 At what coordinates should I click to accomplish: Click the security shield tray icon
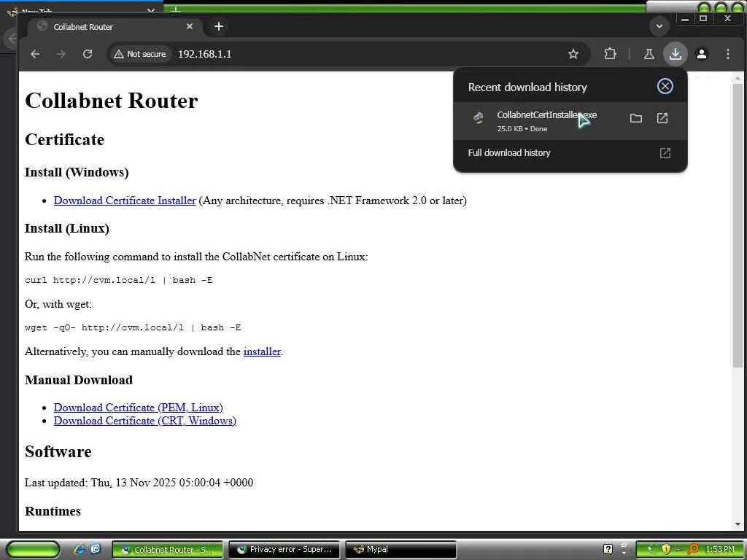665,549
